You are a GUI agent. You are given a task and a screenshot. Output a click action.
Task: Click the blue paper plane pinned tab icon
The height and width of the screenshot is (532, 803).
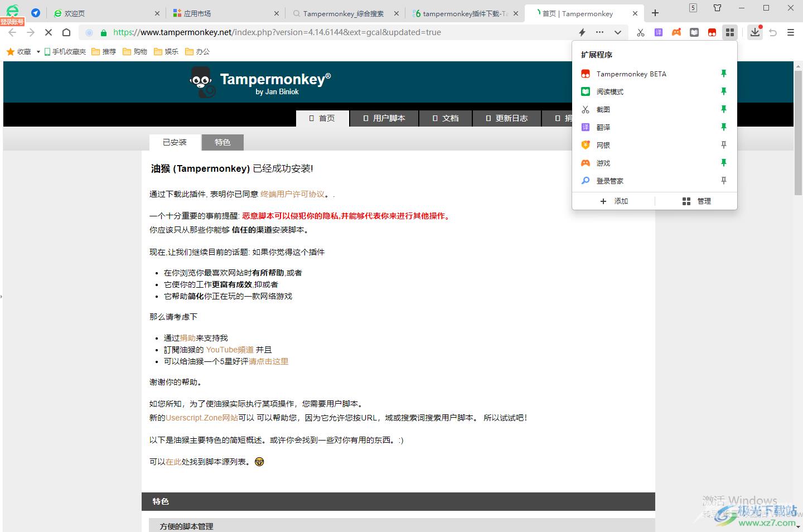pyautogui.click(x=36, y=13)
